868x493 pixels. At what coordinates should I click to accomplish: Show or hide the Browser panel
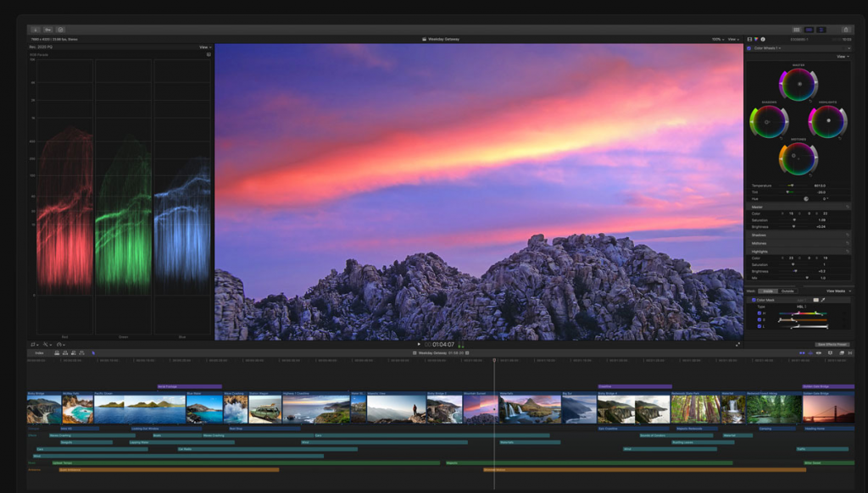click(x=795, y=29)
